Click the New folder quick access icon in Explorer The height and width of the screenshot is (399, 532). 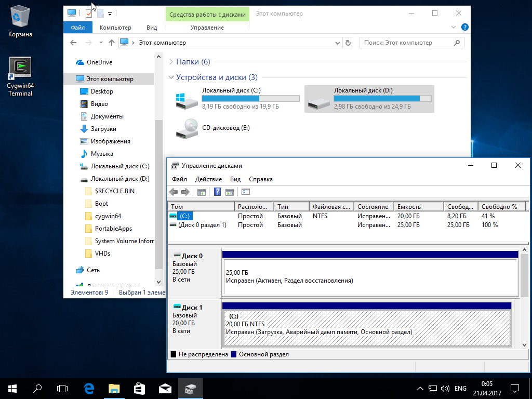(x=100, y=14)
